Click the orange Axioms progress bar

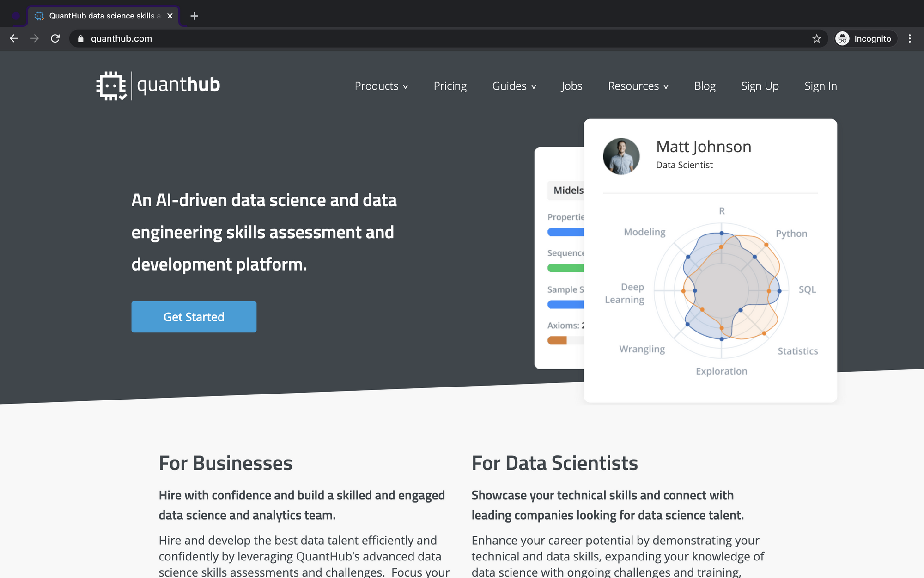pos(557,340)
